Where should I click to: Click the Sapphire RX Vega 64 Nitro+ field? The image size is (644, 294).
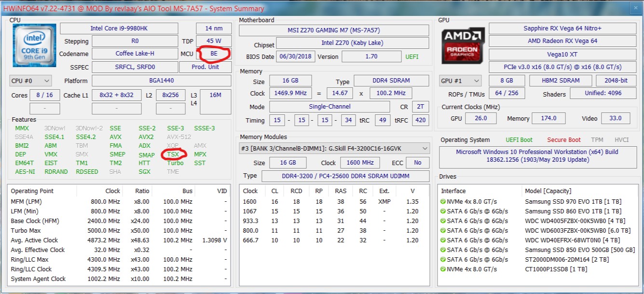[x=562, y=28]
